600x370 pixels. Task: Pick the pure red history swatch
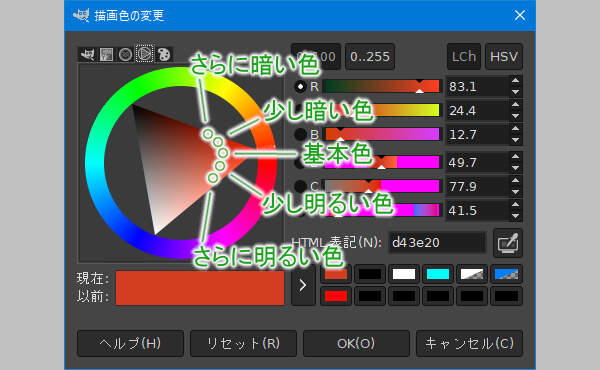(x=336, y=296)
